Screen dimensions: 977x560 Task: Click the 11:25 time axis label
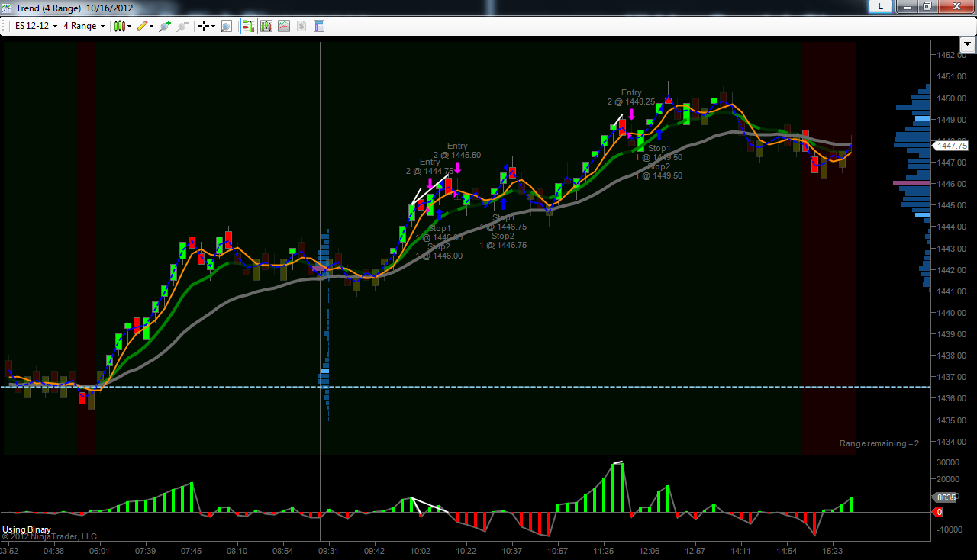[x=604, y=551]
